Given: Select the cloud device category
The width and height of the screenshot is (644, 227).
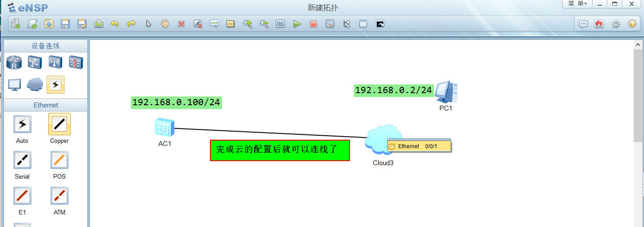Looking at the screenshot, I should [x=34, y=84].
